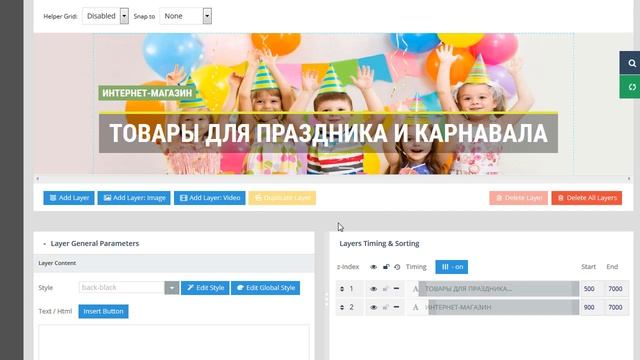Open the Snap to dropdown
The width and height of the screenshot is (640, 360).
186,16
